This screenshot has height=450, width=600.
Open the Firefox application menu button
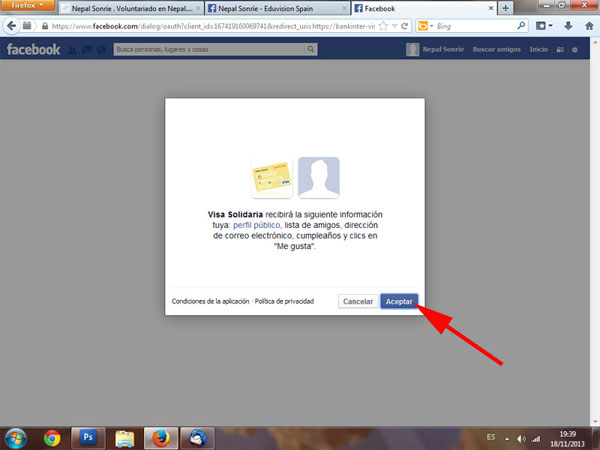coord(27,5)
